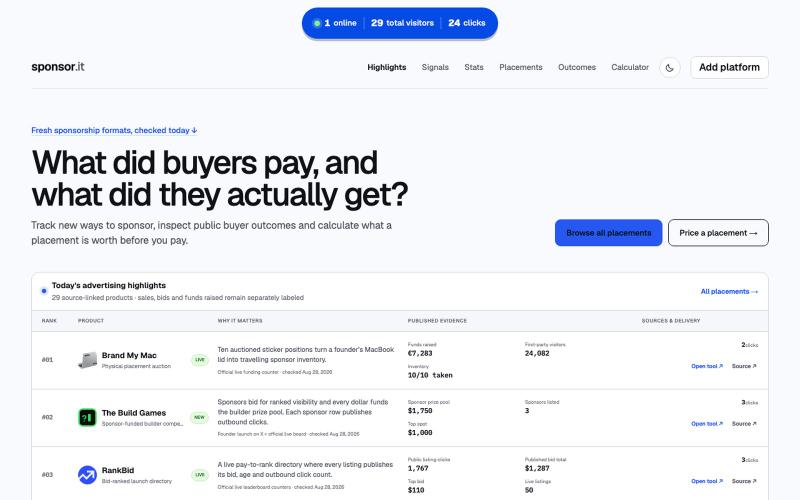Click LIVE badge on Brand My Mac
This screenshot has width=800, height=500.
199,360
